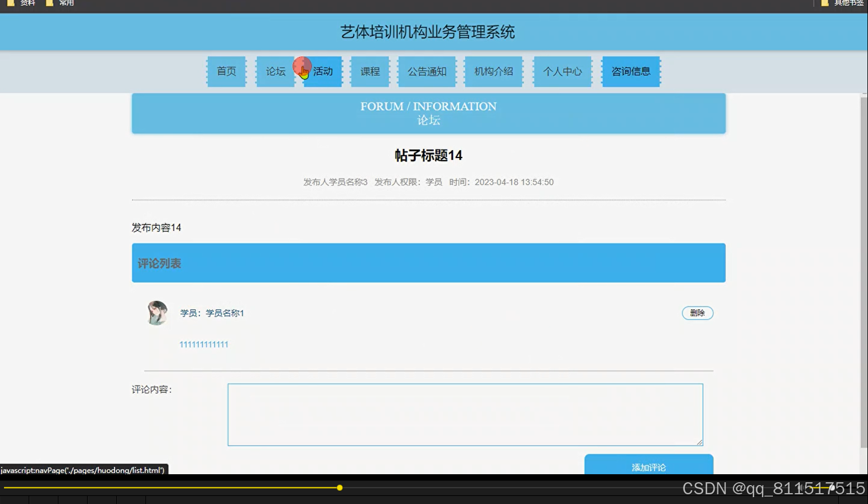The width and height of the screenshot is (868, 504).
Task: Click the yellow video progress marker
Action: [340, 487]
